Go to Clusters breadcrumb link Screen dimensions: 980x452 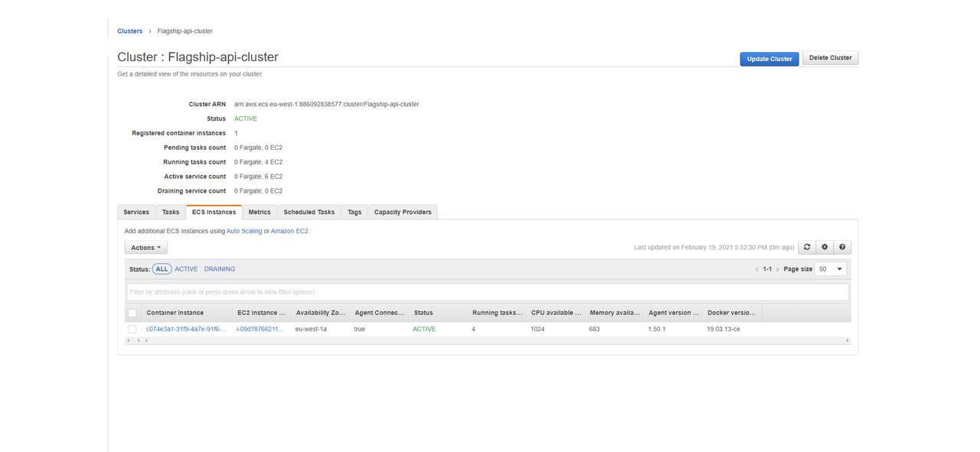tap(130, 31)
